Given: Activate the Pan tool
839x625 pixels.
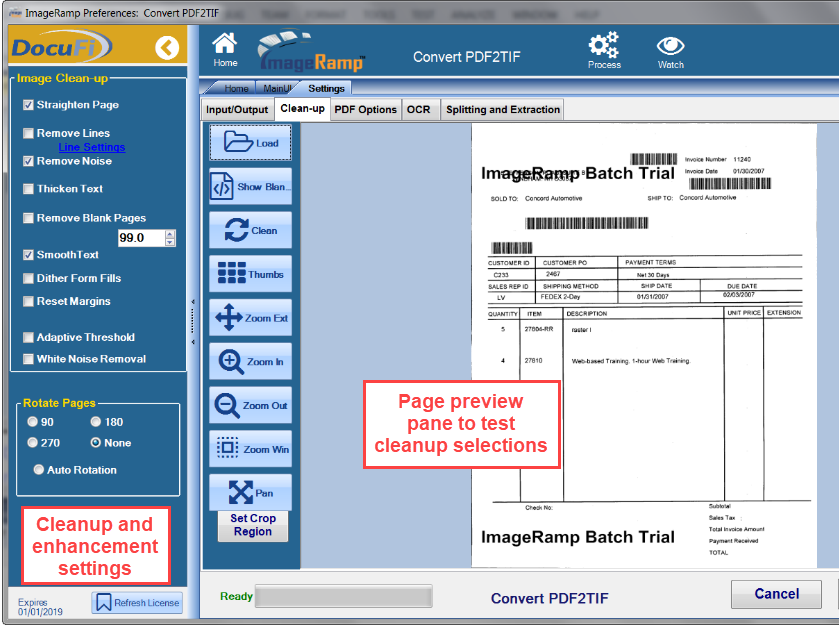Looking at the screenshot, I should (x=250, y=492).
